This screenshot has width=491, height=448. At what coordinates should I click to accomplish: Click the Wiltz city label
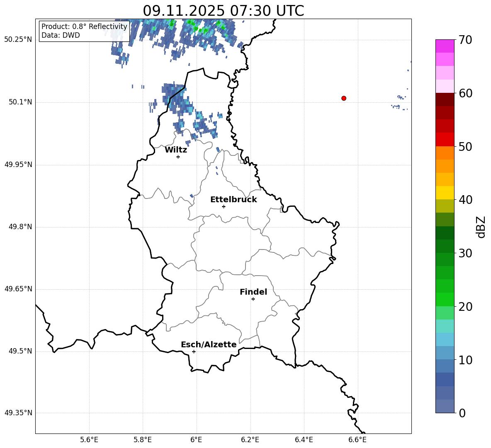tap(176, 150)
